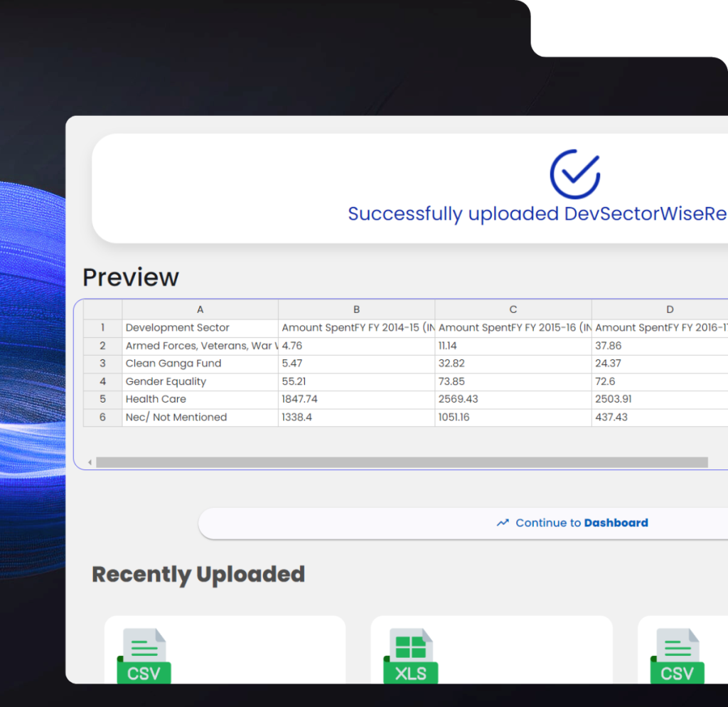This screenshot has height=707, width=728.
Task: Click the preview table horizontal scrollbar
Action: 402,462
